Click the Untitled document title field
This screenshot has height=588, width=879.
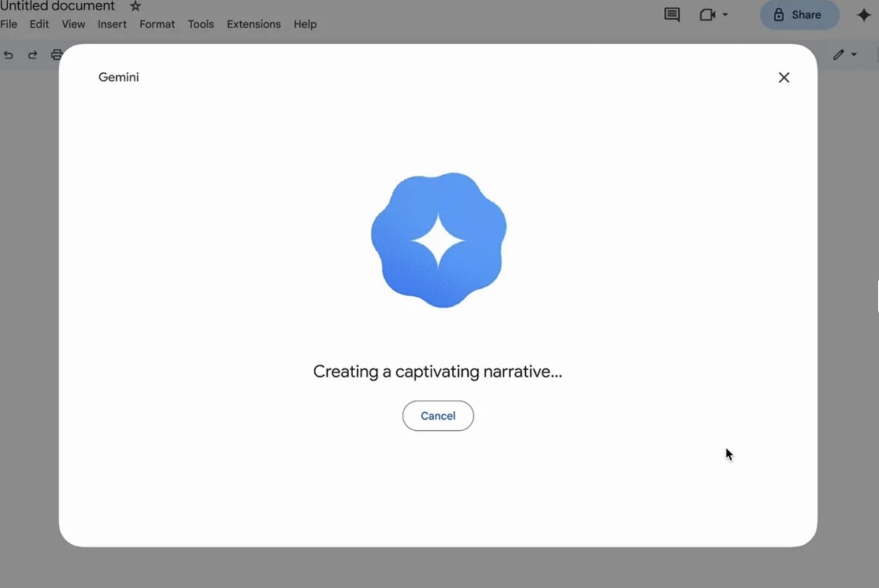[x=58, y=7]
